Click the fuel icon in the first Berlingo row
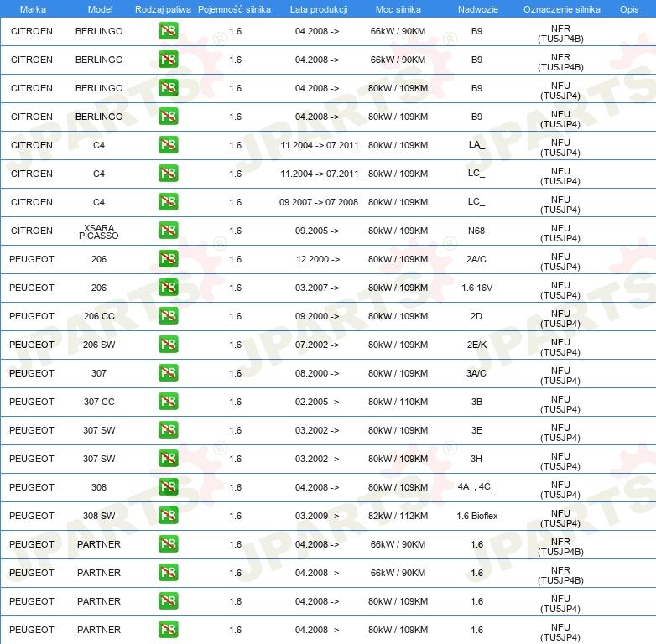The width and height of the screenshot is (656, 644). (168, 31)
